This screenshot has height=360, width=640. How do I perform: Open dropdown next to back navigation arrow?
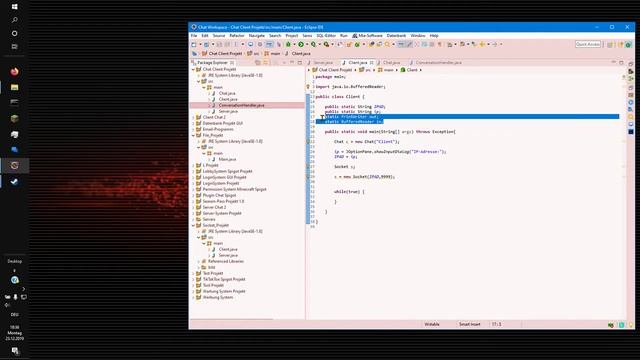(x=488, y=44)
